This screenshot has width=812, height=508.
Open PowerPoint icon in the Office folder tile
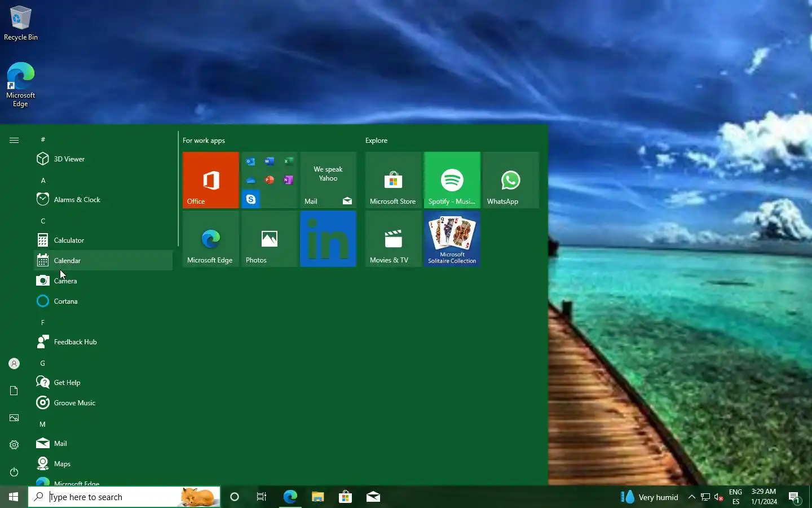pos(270,180)
